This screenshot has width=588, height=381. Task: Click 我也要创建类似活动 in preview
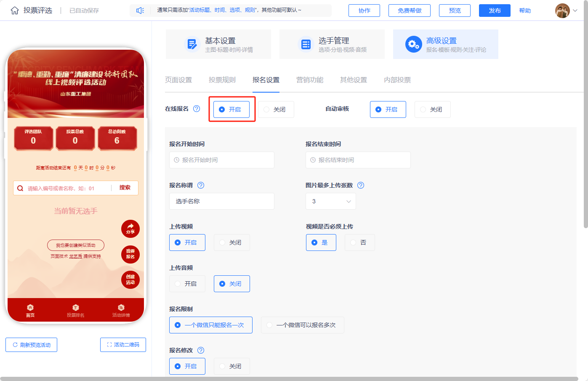(76, 245)
